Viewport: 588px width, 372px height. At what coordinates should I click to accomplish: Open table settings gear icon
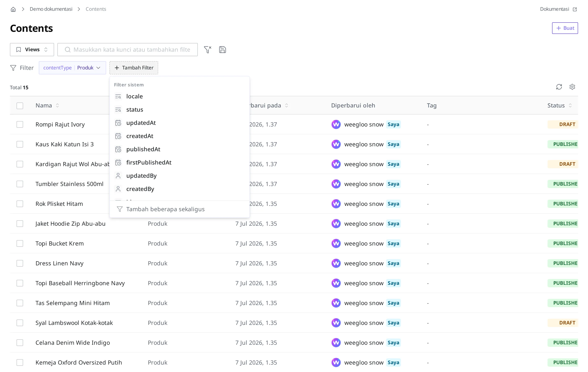click(572, 87)
